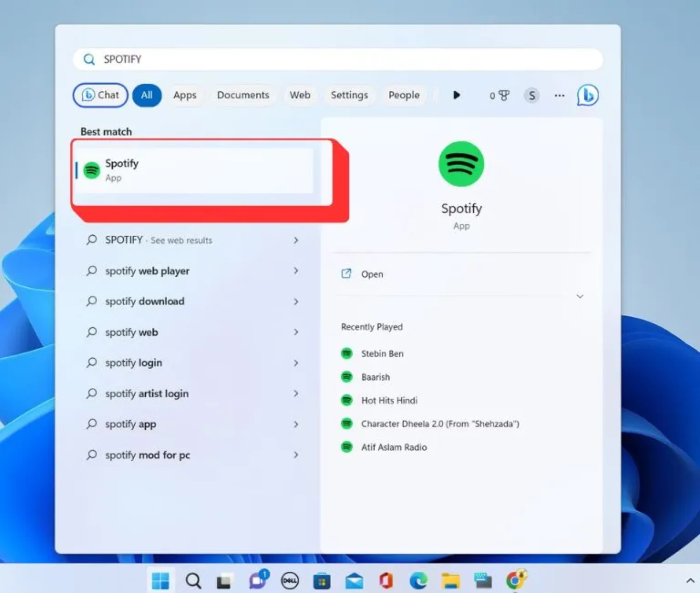This screenshot has width=700, height=593.
Task: Expand more actions chevron under Open
Action: pos(580,296)
